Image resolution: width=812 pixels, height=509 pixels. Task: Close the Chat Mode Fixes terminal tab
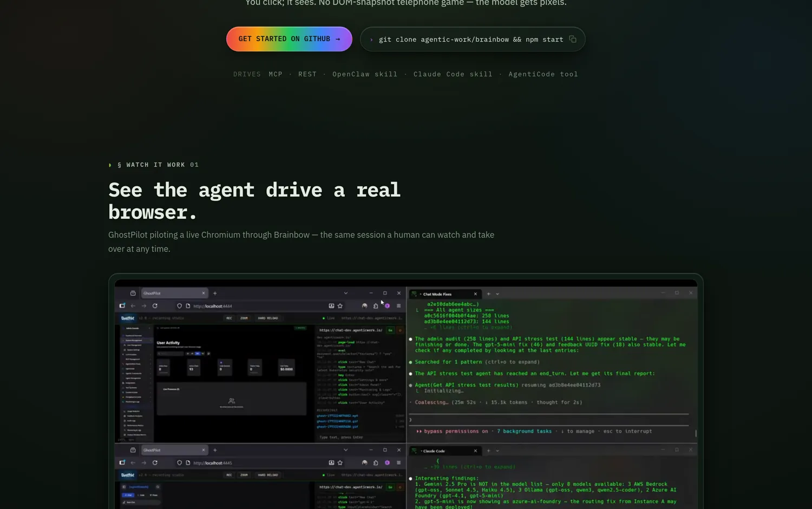476,294
